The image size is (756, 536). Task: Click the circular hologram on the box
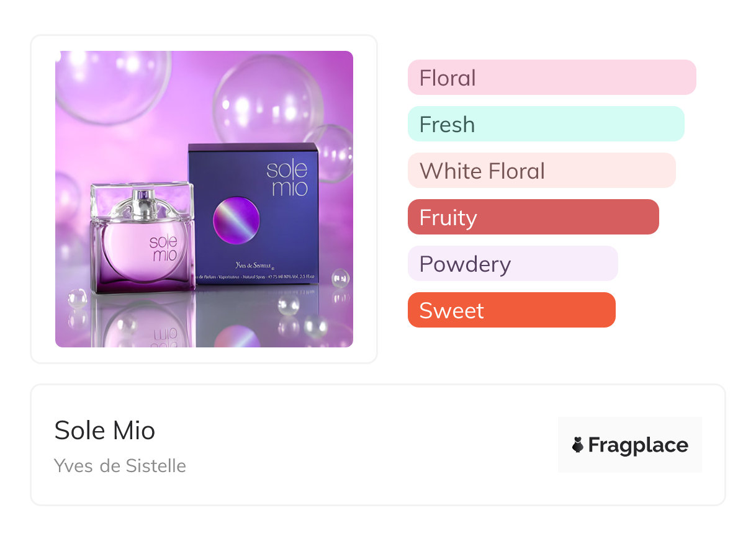pos(236,221)
